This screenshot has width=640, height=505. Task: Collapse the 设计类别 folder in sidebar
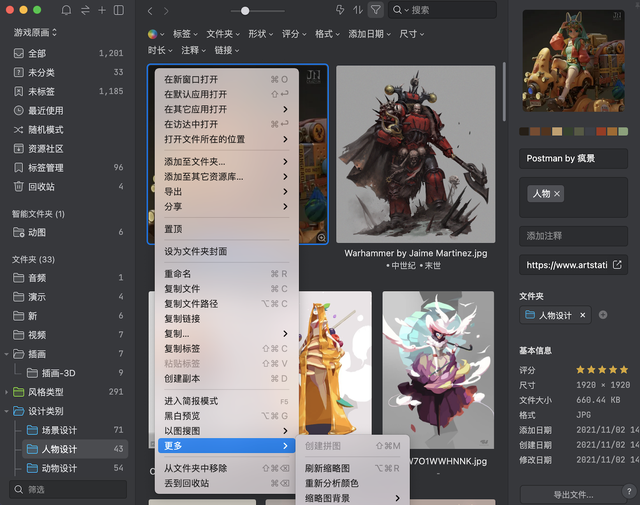tap(8, 411)
